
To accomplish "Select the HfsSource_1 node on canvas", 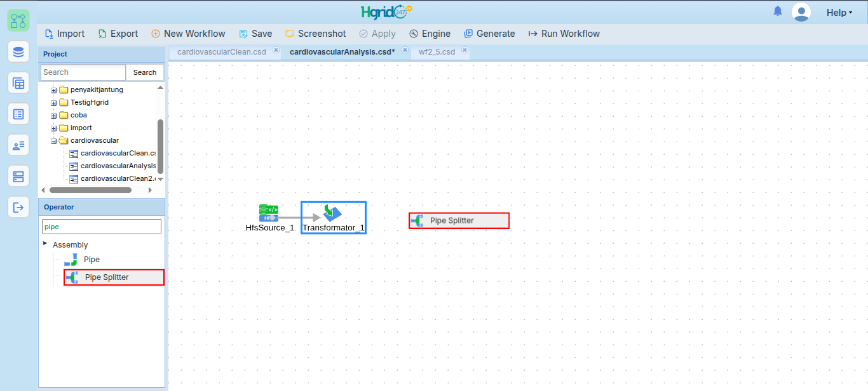I will pos(269,218).
